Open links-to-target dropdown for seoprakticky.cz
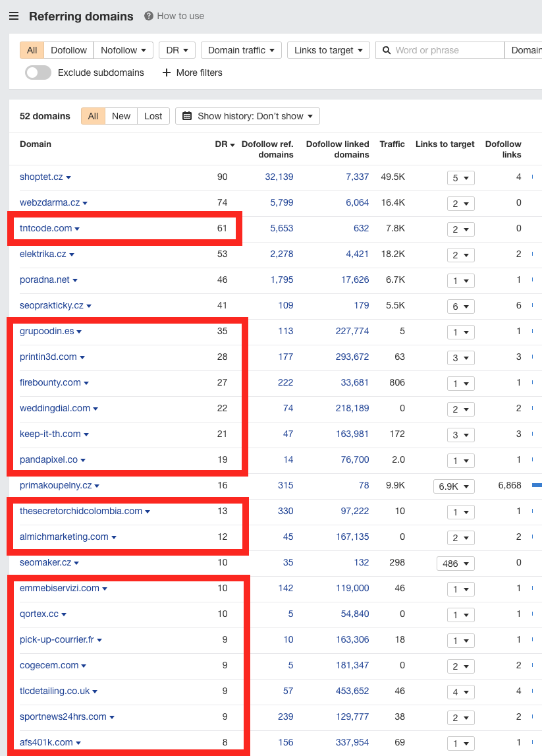Image resolution: width=542 pixels, height=756 pixels. coord(461,306)
